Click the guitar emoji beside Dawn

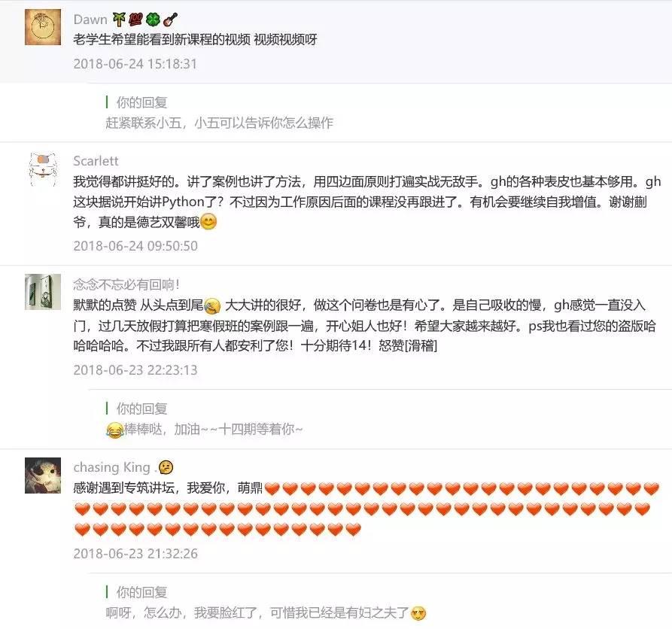[170, 20]
